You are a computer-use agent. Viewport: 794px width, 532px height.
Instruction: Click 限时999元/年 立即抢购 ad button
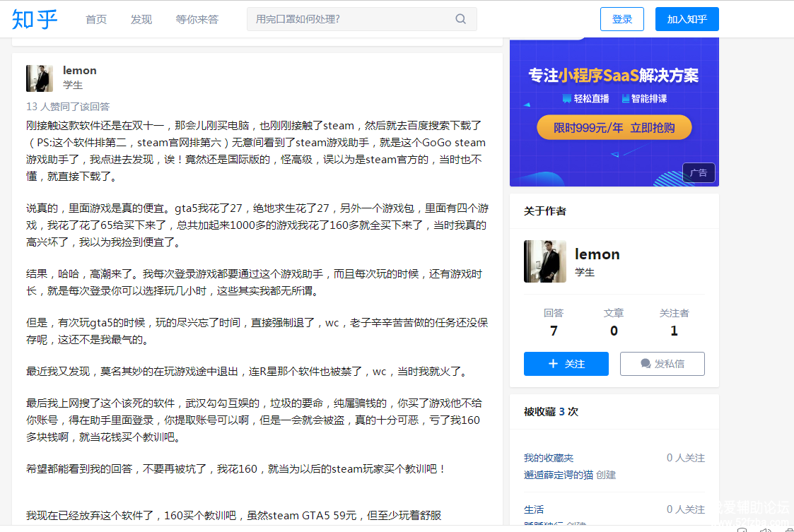point(614,128)
